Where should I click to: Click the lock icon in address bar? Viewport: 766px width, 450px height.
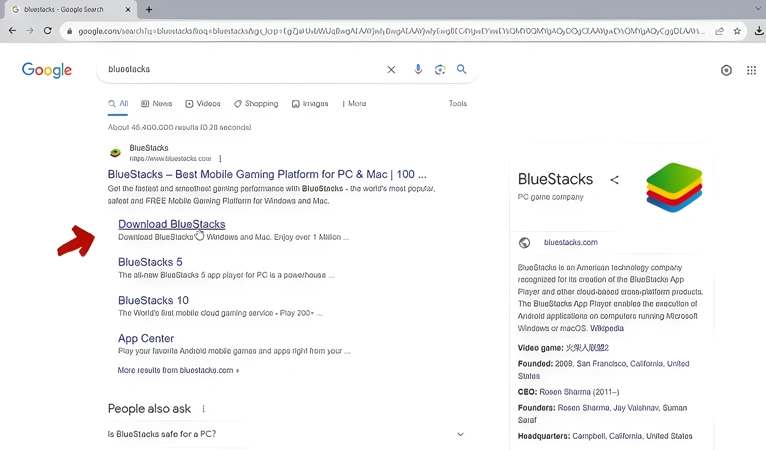[x=69, y=31]
